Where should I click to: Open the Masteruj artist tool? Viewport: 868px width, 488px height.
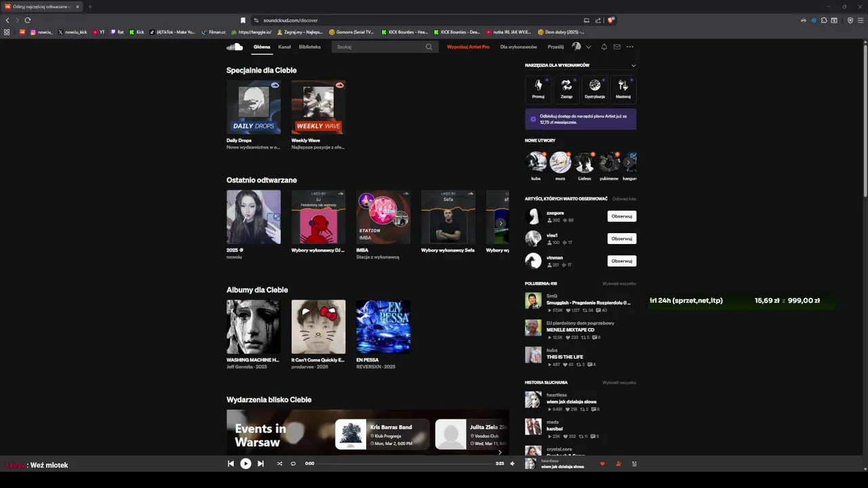click(x=623, y=88)
